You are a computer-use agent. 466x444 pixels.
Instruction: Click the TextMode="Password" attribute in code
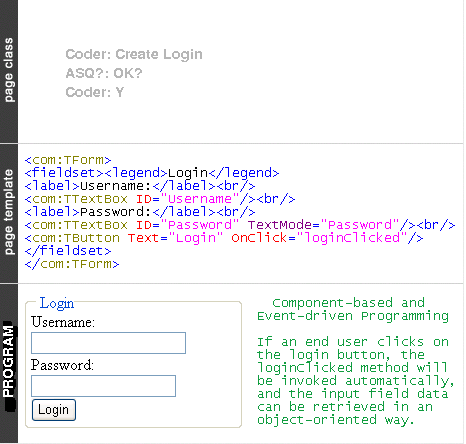(x=323, y=225)
